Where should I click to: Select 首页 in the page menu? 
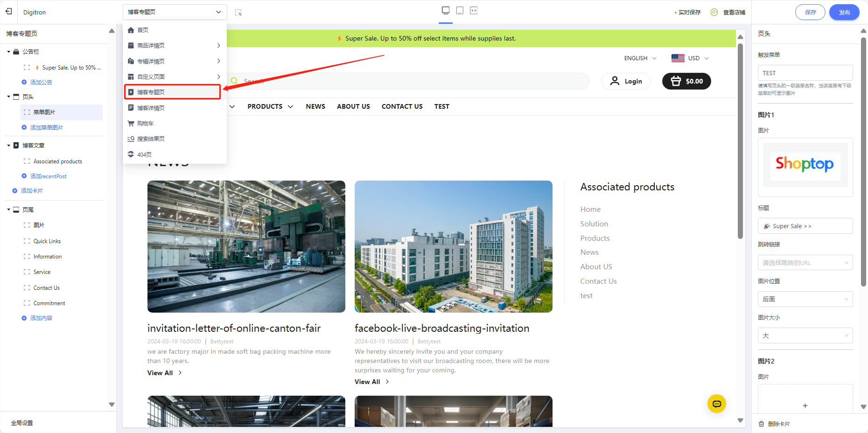click(175, 30)
